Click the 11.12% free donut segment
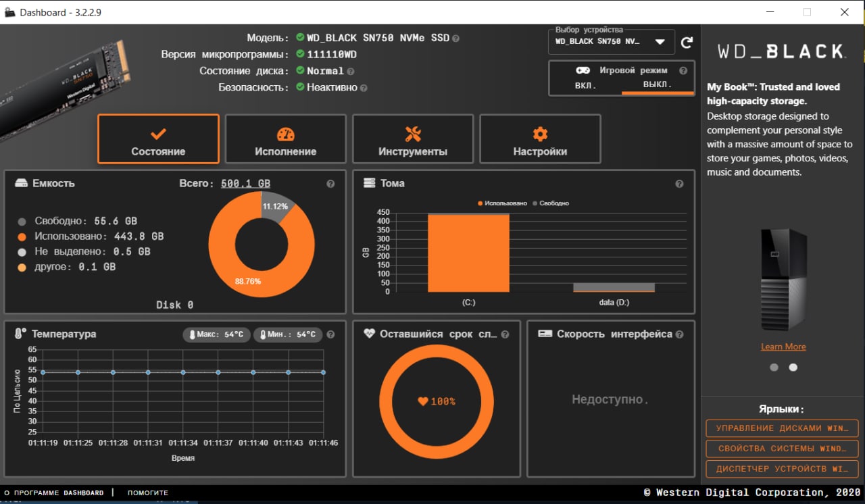 coord(276,205)
